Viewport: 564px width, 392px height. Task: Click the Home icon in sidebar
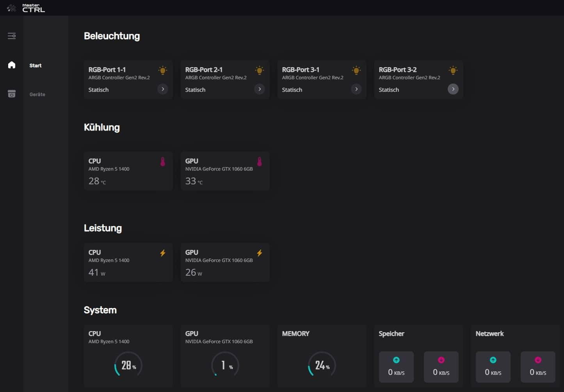[x=12, y=65]
